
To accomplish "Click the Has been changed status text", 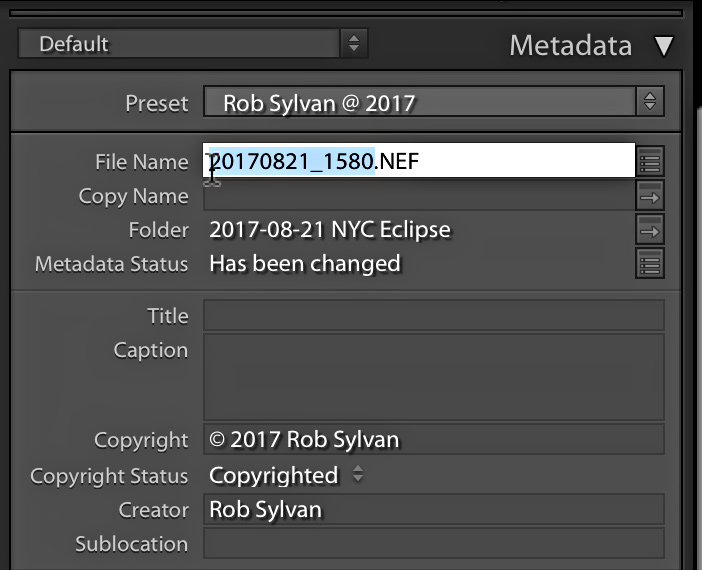I will click(305, 263).
